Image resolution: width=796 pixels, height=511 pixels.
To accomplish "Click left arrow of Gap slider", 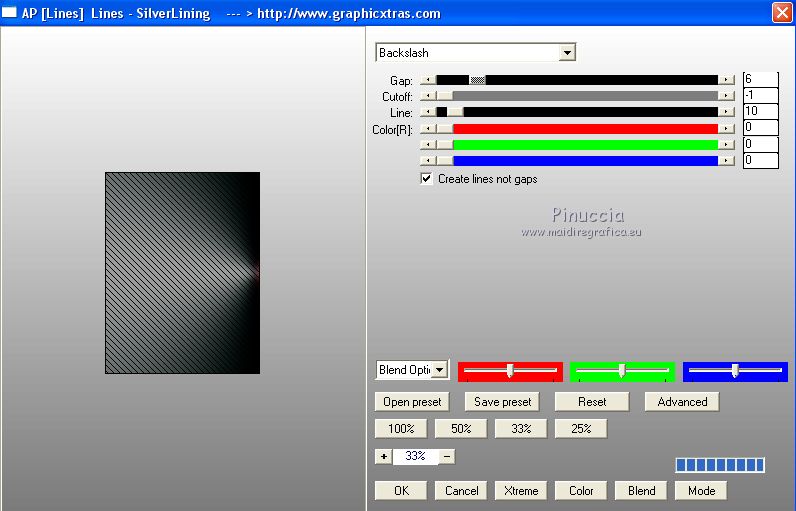I will (x=428, y=80).
